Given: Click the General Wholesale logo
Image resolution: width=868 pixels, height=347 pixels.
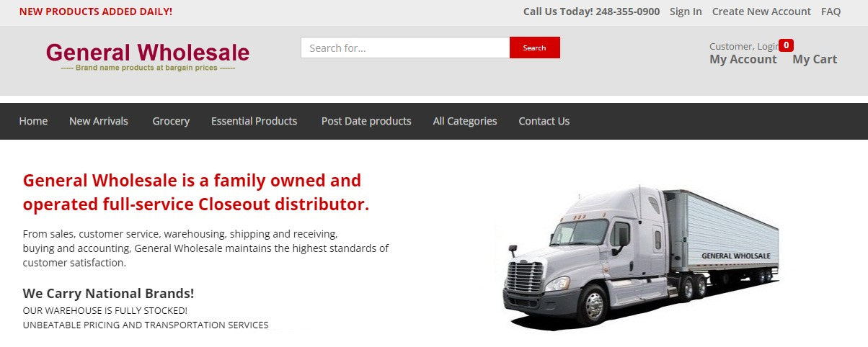Looking at the screenshot, I should coord(148,57).
